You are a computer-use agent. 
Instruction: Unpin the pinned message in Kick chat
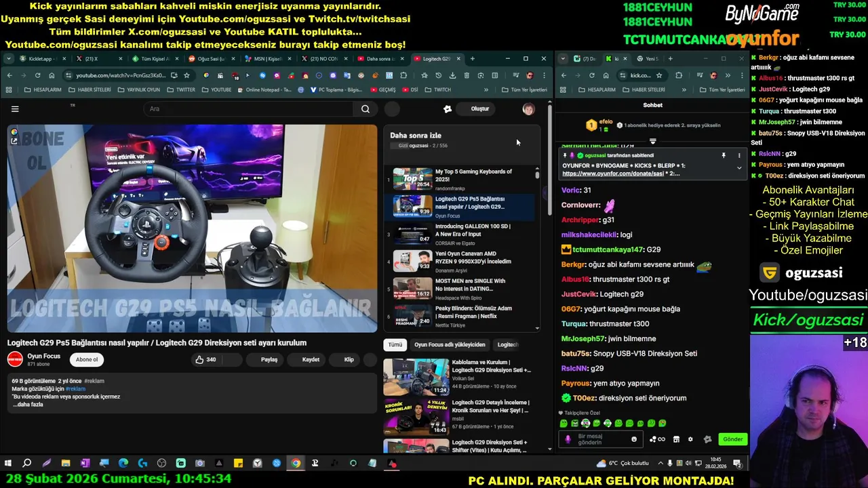724,155
